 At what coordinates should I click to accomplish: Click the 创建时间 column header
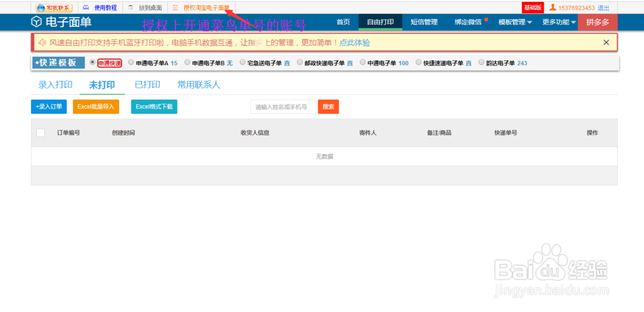point(123,133)
